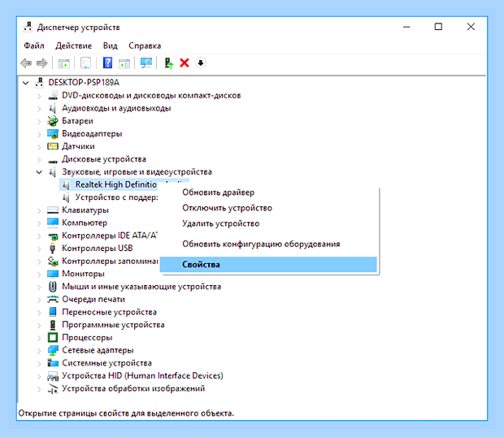Click the Датчики sensors icon
This screenshot has height=437, width=504.
point(53,146)
